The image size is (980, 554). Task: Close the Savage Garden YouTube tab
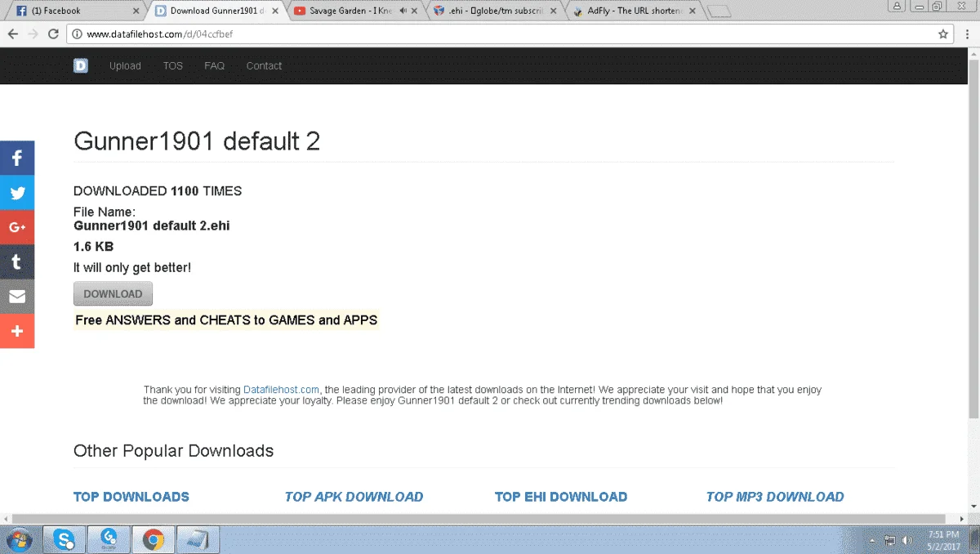(x=414, y=11)
